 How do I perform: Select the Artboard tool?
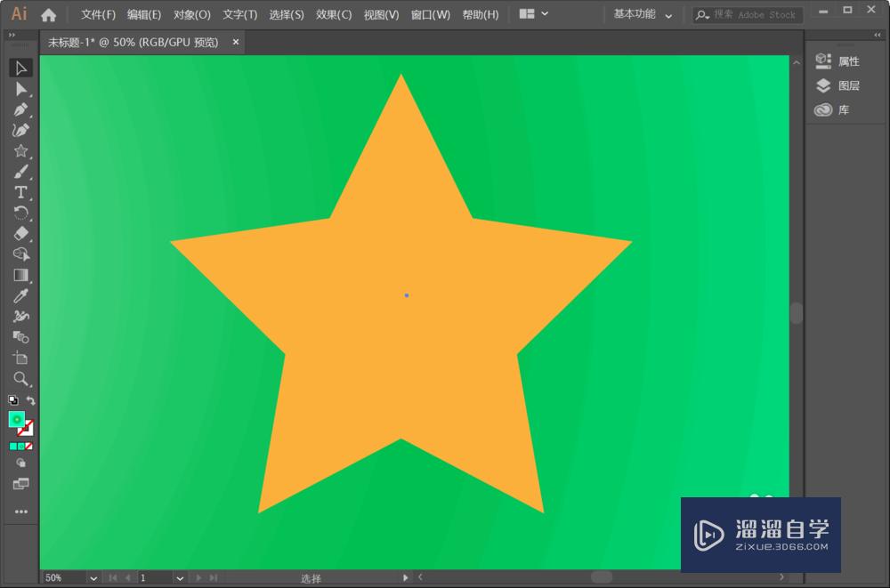(x=21, y=358)
